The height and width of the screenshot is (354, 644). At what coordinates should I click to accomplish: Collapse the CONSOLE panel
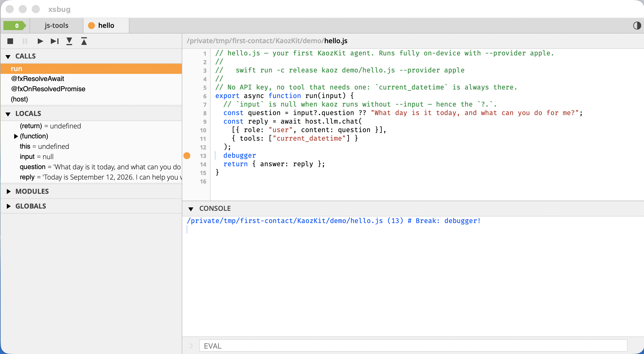point(191,209)
